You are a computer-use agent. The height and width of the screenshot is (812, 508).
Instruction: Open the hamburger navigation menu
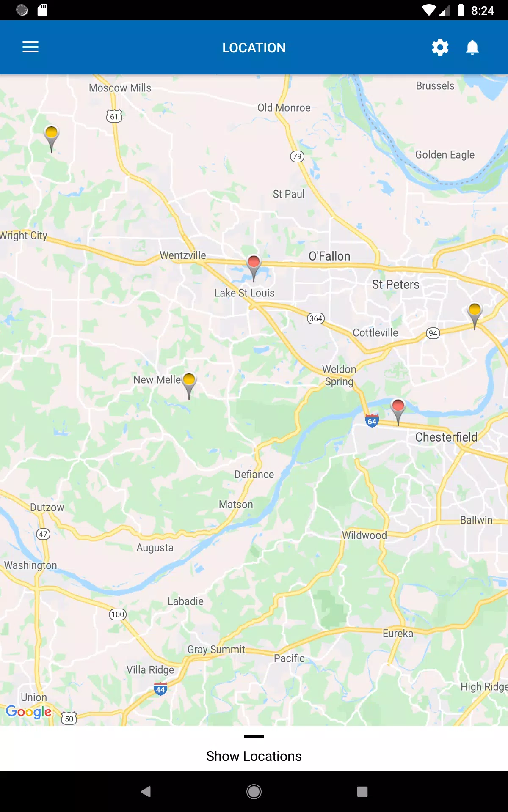coord(30,47)
